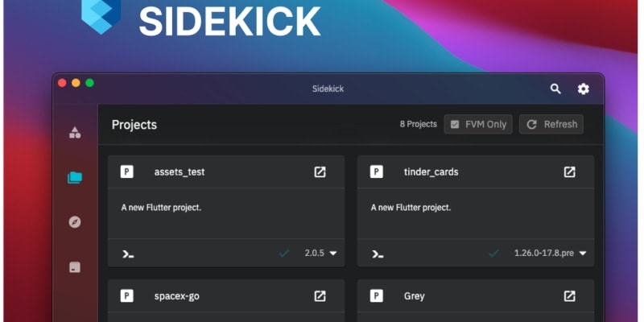Launch terminal for assets_test project
This screenshot has height=322, width=644.
pos(127,254)
